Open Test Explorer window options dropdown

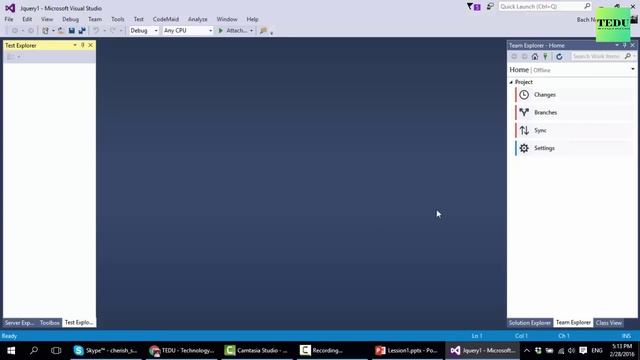pos(75,45)
